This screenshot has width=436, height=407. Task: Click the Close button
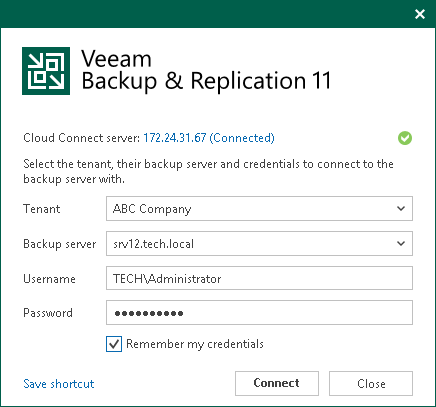pos(371,383)
